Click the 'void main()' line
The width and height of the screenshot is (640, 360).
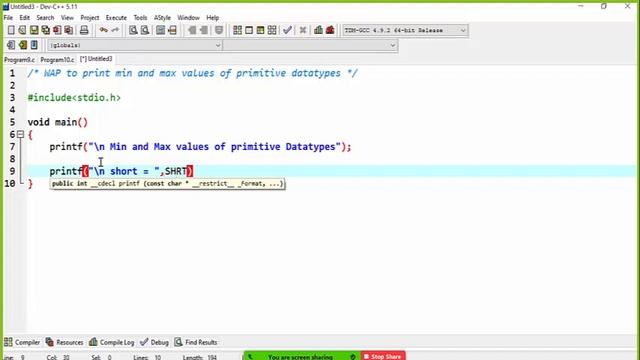click(x=58, y=122)
